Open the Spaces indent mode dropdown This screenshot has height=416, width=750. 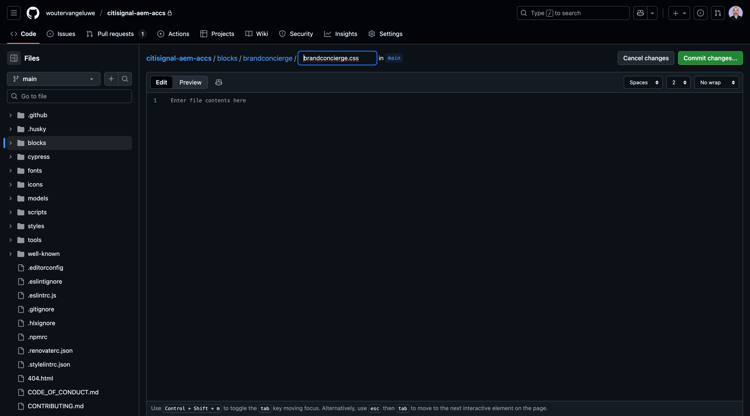(643, 83)
